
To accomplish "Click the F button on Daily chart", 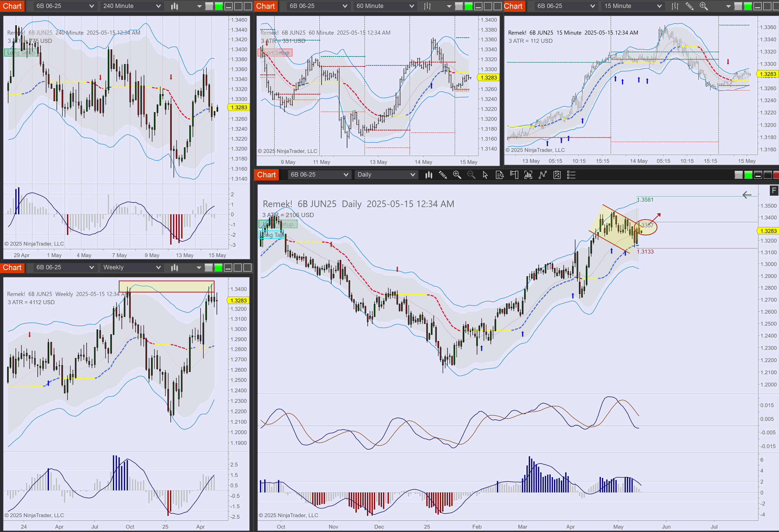I will (x=774, y=191).
